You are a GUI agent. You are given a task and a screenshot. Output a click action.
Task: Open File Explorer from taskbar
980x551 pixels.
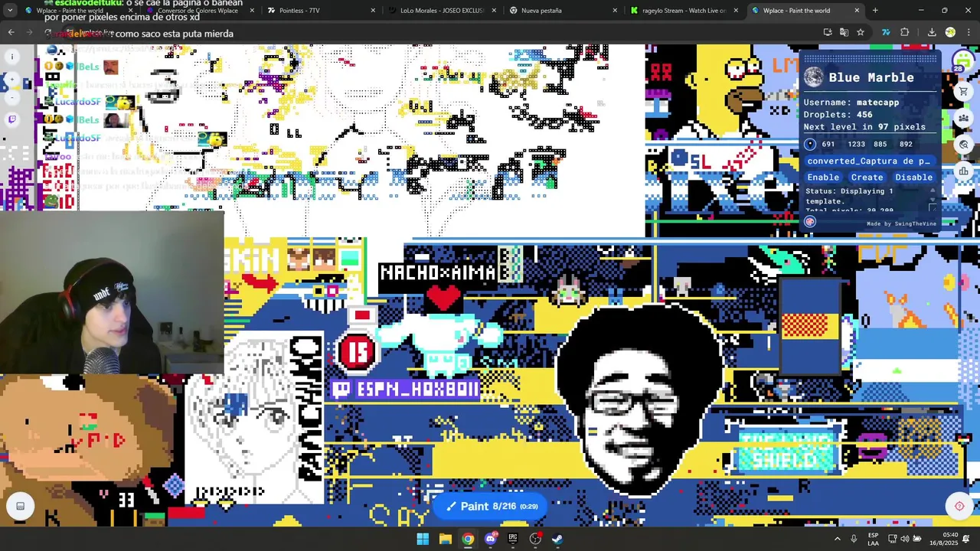(445, 539)
